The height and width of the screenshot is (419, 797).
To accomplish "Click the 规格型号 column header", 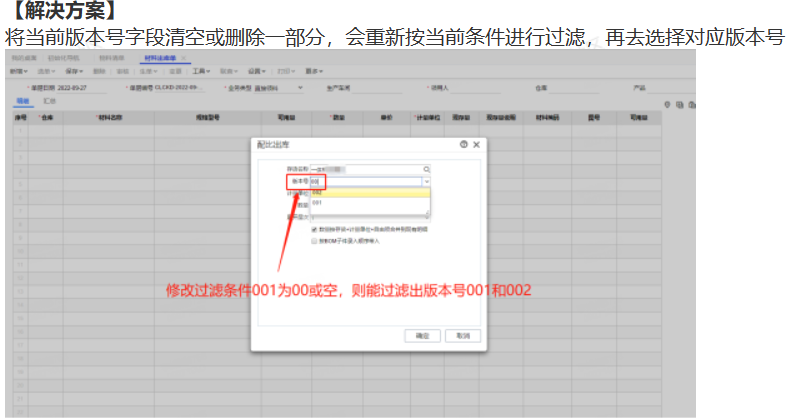I will click(x=208, y=117).
